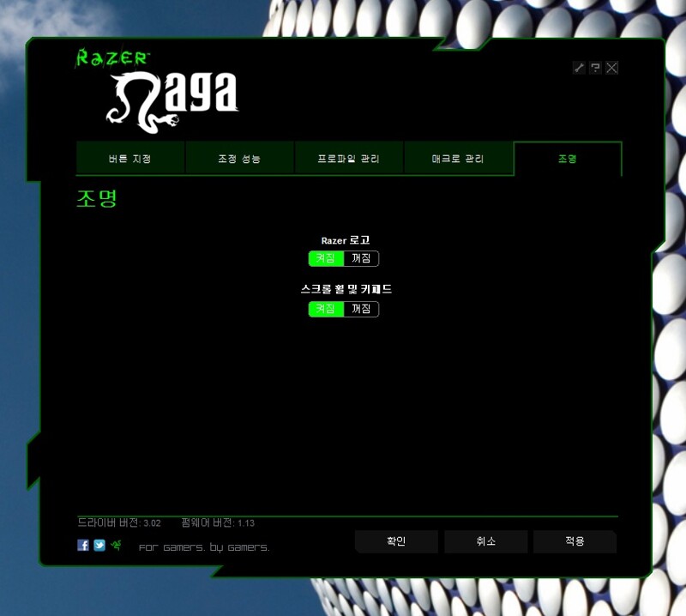Click the 스크롤 휠 및 키패드 label

pos(346,289)
